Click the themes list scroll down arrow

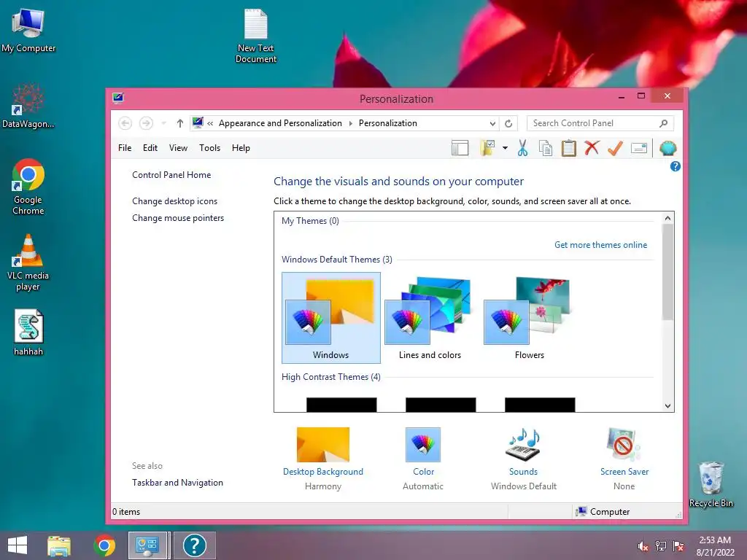point(667,405)
